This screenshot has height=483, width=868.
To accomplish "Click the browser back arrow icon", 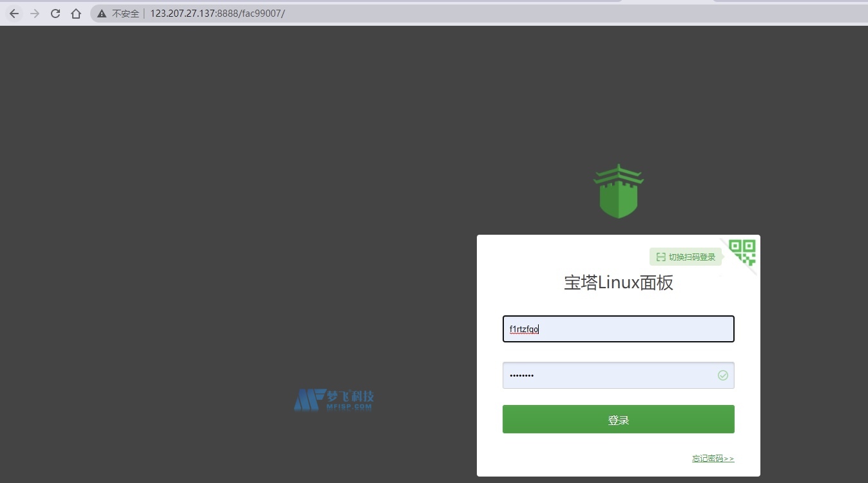I will tap(14, 13).
